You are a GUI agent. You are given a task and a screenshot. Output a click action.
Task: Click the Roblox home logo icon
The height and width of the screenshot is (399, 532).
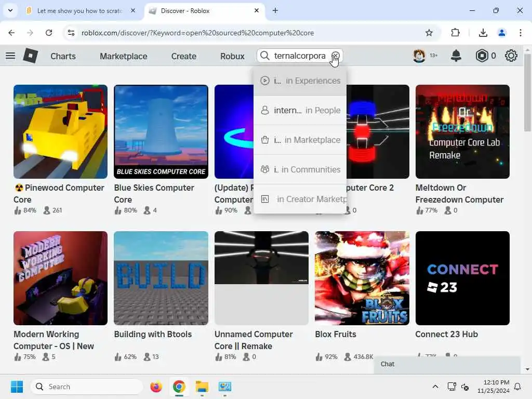pyautogui.click(x=30, y=56)
